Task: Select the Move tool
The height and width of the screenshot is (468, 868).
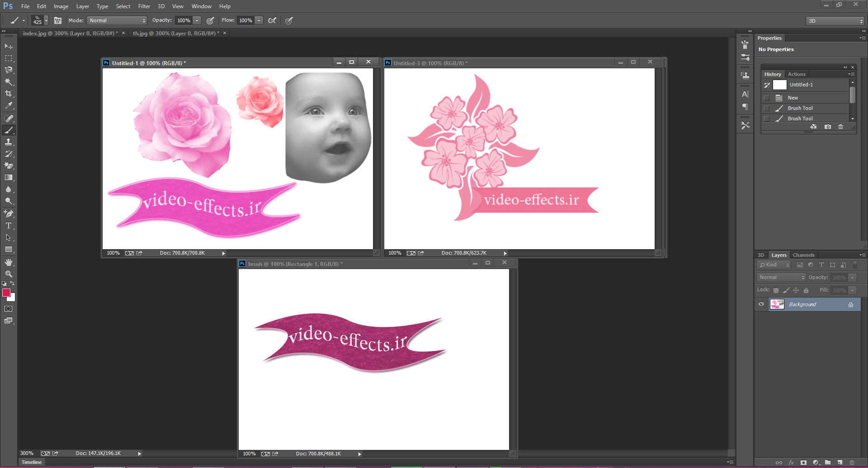Action: coord(9,46)
